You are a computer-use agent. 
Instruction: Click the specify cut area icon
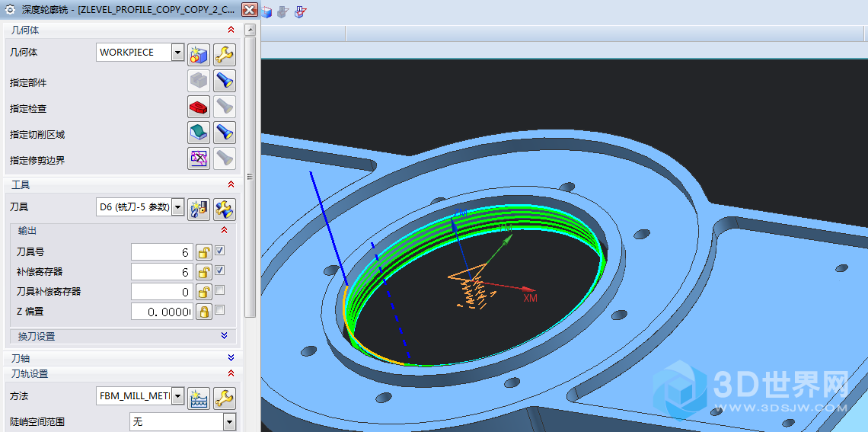199,133
